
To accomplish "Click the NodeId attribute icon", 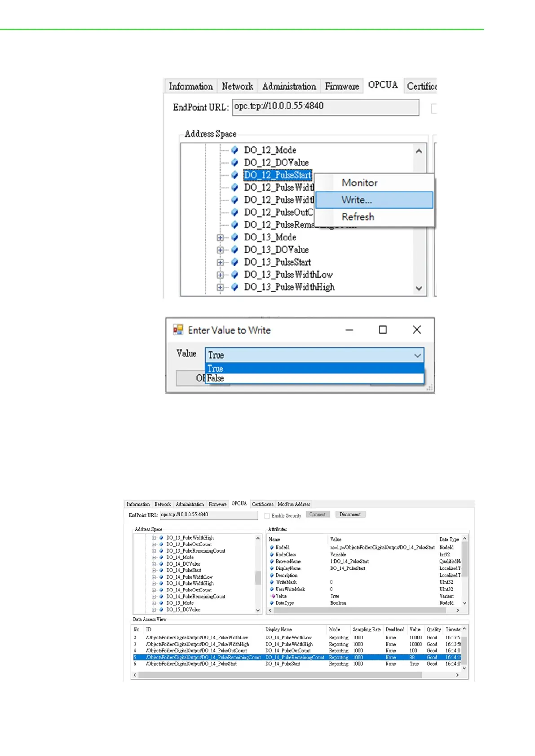I will coord(271,548).
